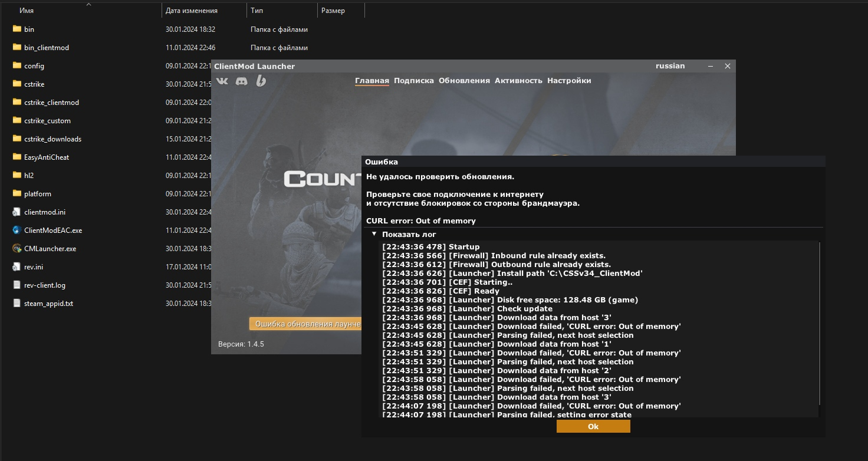868x461 pixels.
Task: Click the steam_appid.txt file icon
Action: coord(17,303)
